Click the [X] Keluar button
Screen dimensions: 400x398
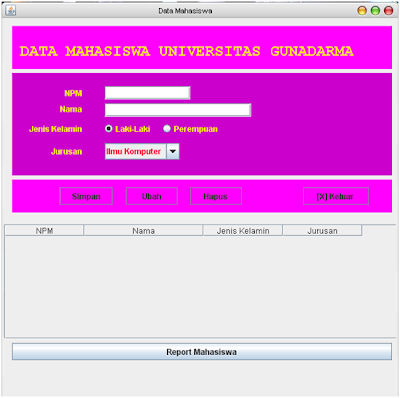tap(336, 196)
